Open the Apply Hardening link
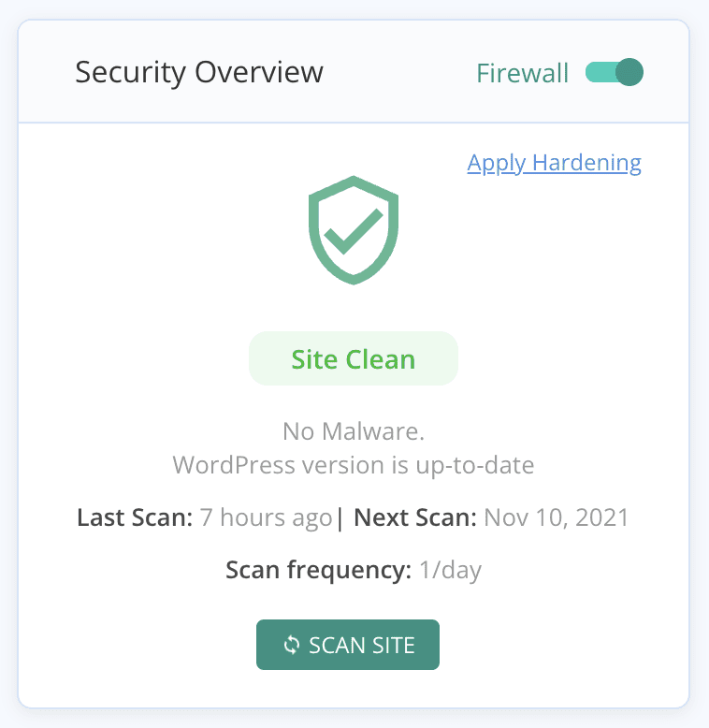 pyautogui.click(x=554, y=163)
